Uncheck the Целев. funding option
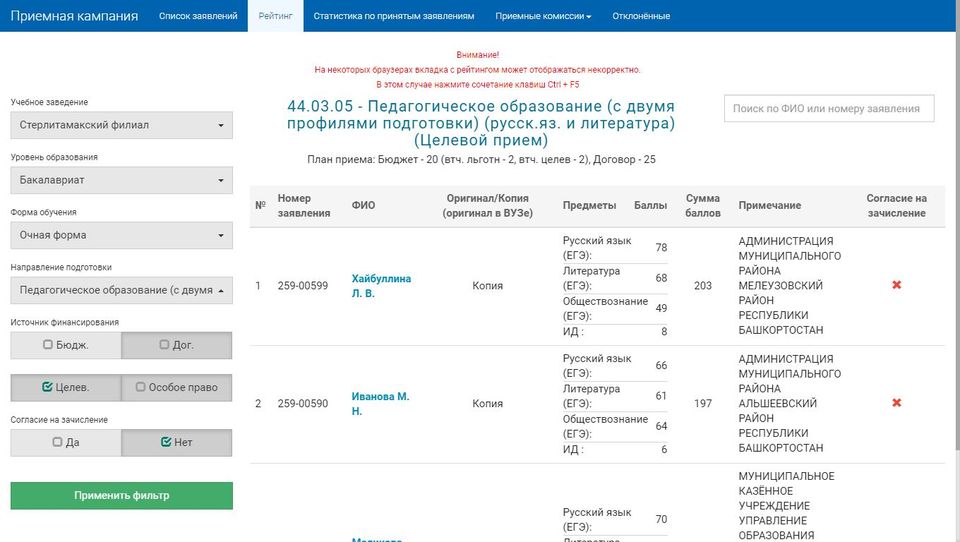 coord(66,387)
